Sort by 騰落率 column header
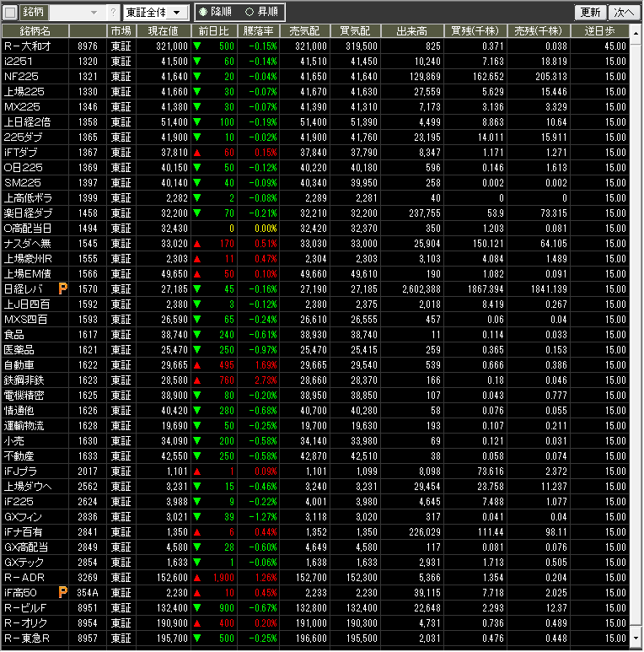The width and height of the screenshot is (644, 652). coord(259,30)
